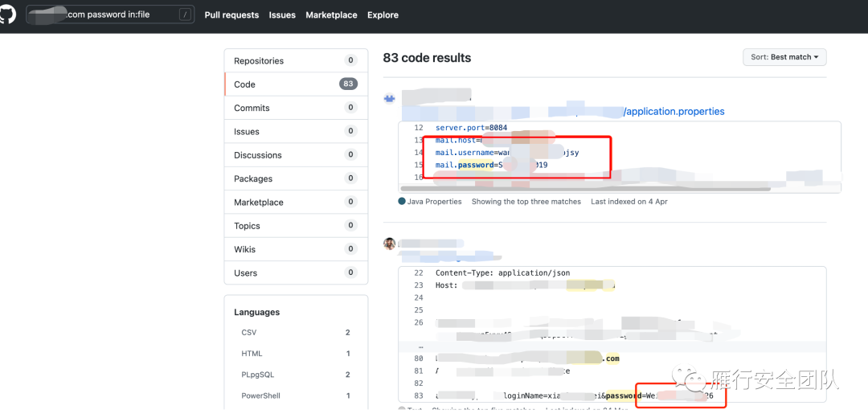Click the '83 code results' heading
The height and width of the screenshot is (418, 868).
pos(427,58)
